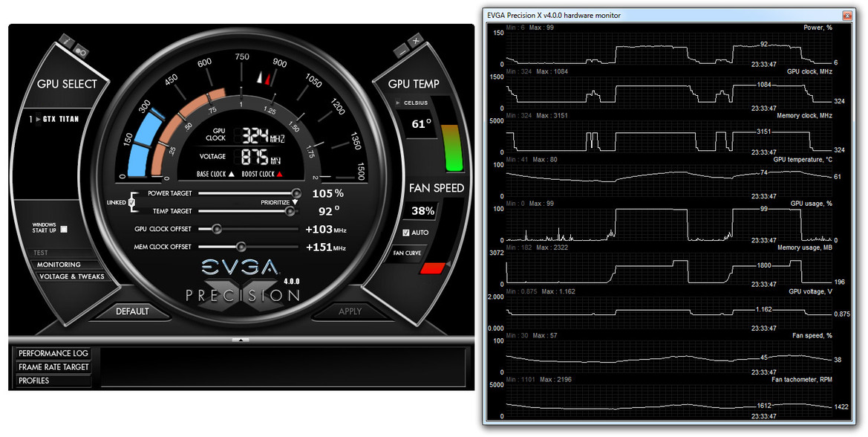The image size is (868, 437).
Task: Click the GPU clock MHz graph in monitor
Action: click(x=669, y=92)
